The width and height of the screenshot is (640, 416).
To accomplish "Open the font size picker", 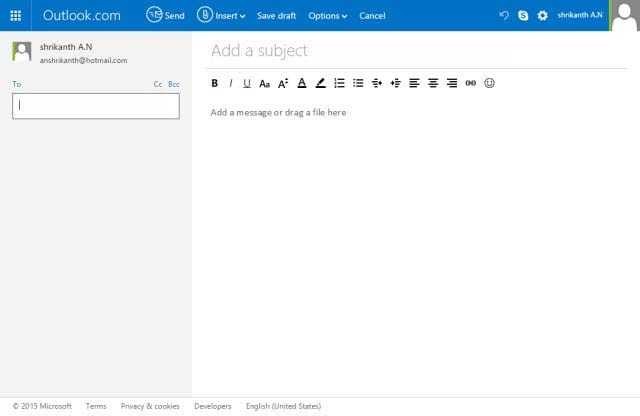I will pos(283,83).
